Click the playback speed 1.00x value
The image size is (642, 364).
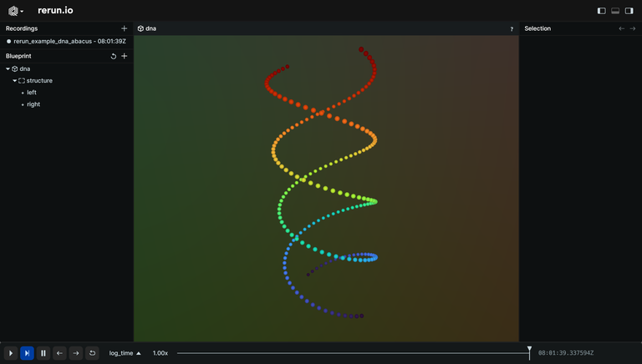pyautogui.click(x=160, y=353)
